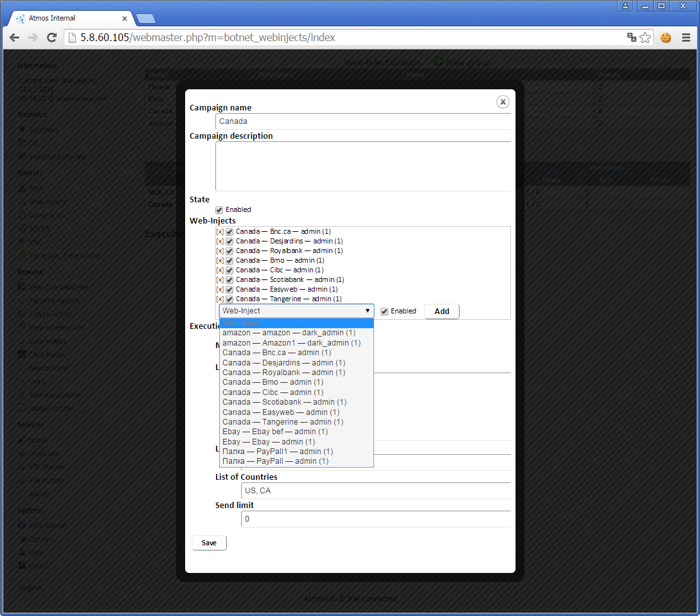Select the Папка — PayPall — admin option
This screenshot has width=700, height=616.
click(x=296, y=461)
